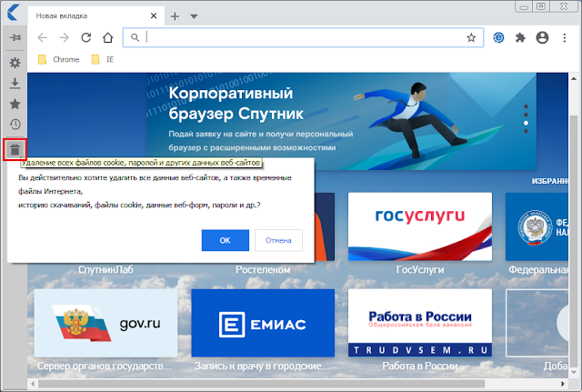This screenshot has height=392, width=582.
Task: Click the 'Ростелеком' tile label
Action: pyautogui.click(x=263, y=269)
